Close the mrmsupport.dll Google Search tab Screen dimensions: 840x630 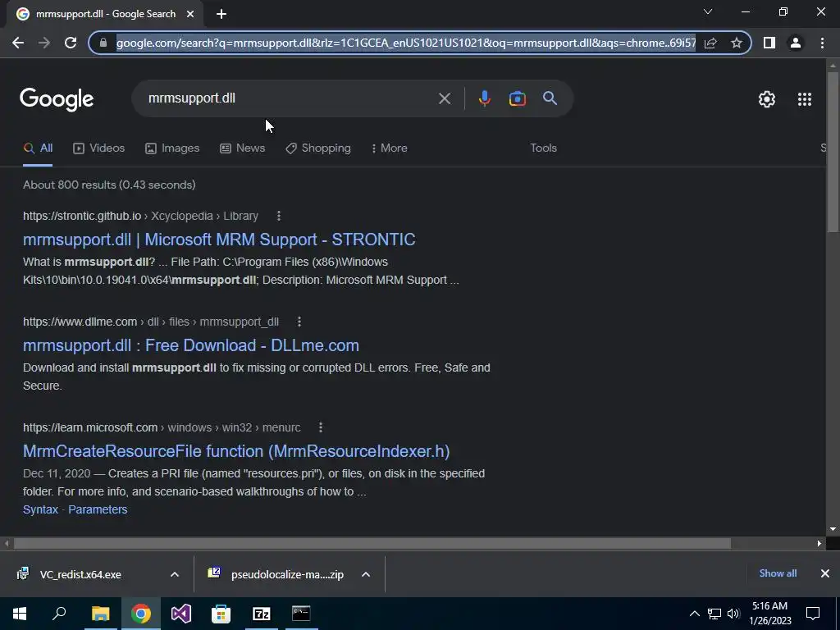click(x=190, y=14)
